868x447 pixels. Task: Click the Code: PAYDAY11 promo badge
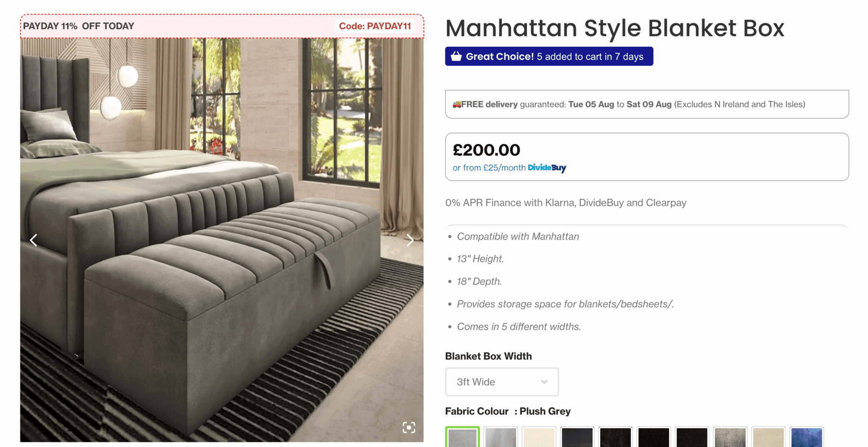pos(375,26)
